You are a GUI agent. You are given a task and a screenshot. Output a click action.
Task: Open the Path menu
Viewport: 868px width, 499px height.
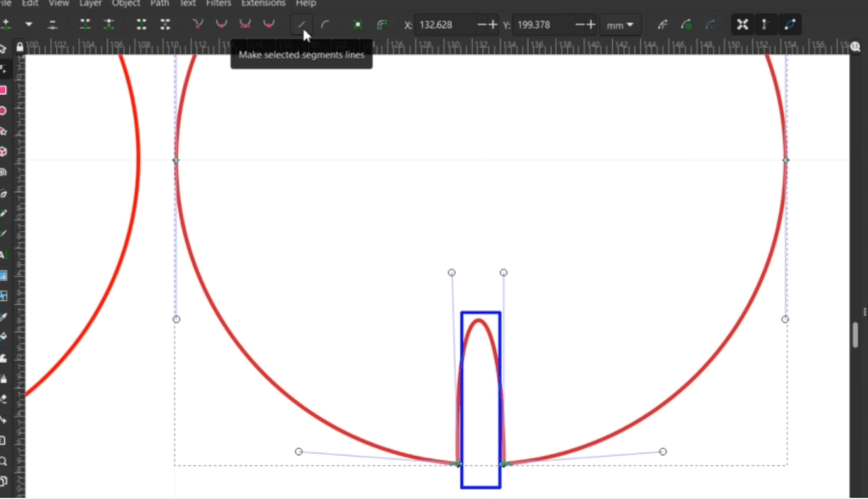pos(159,3)
